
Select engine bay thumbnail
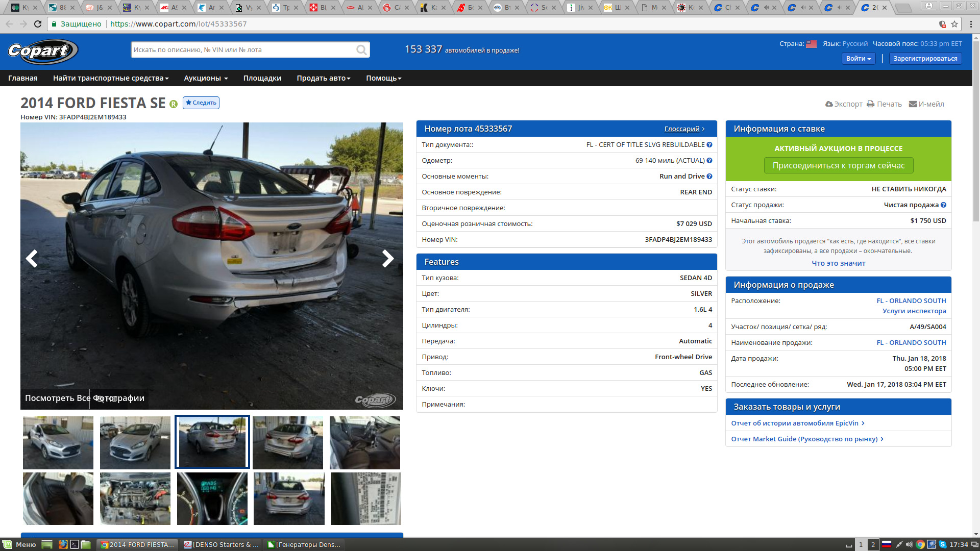(135, 499)
